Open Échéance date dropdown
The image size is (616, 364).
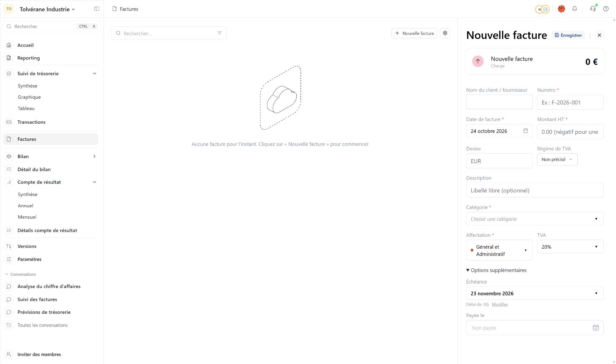[535, 293]
